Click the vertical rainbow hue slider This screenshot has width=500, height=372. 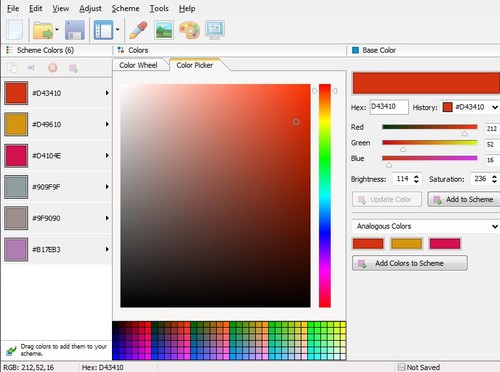(325, 196)
